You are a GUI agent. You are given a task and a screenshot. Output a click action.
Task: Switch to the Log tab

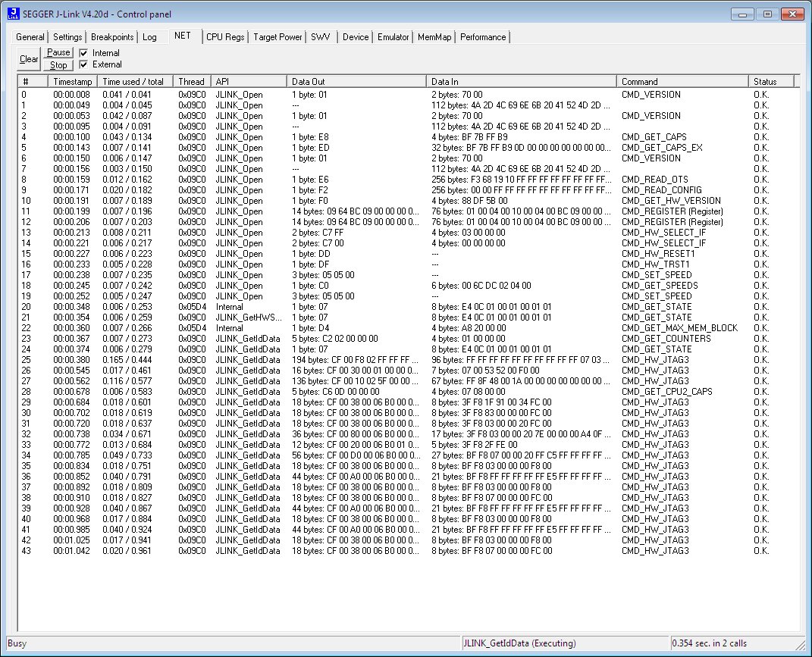[x=149, y=37]
